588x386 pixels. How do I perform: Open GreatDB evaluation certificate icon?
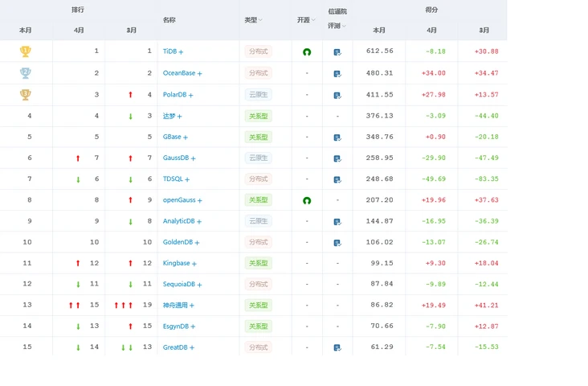337,347
